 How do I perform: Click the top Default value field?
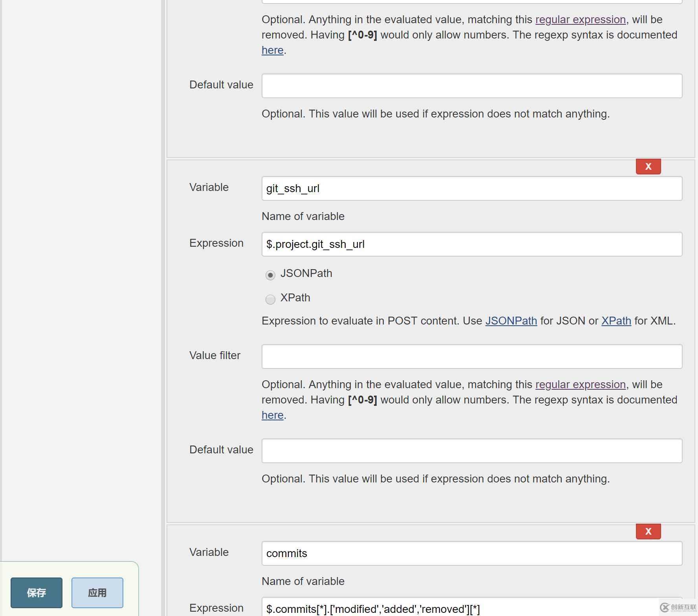471,86
